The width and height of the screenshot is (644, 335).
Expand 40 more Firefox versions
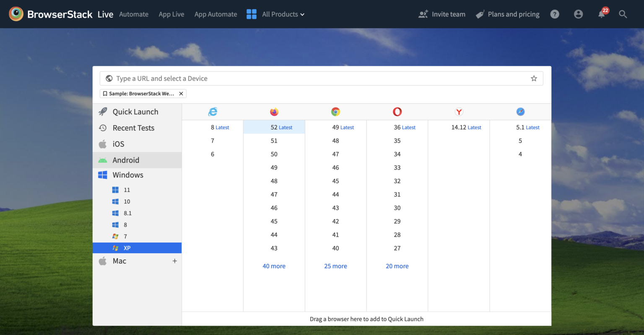pyautogui.click(x=274, y=266)
